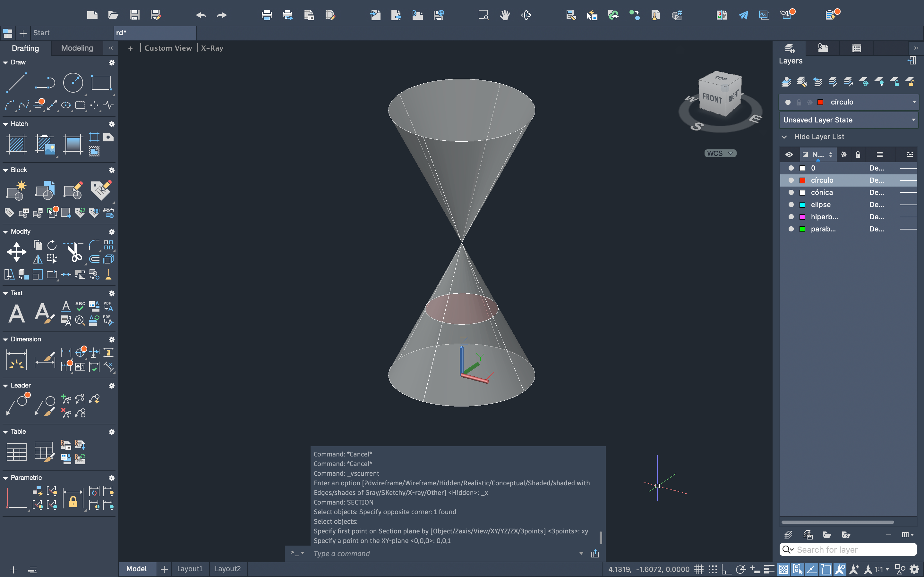924x577 pixels.
Task: Switch to the Layout1 tab
Action: (190, 569)
